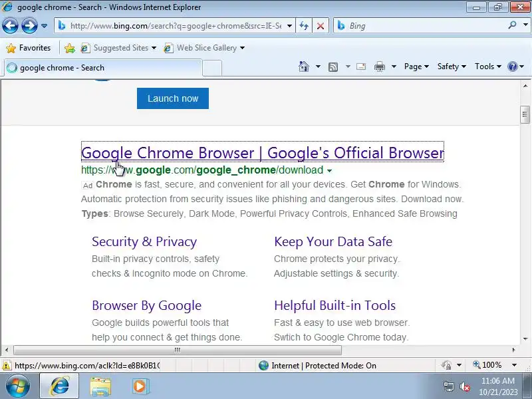This screenshot has width=532, height=399.
Task: Expand the Print options dropdown arrow
Action: [394, 66]
